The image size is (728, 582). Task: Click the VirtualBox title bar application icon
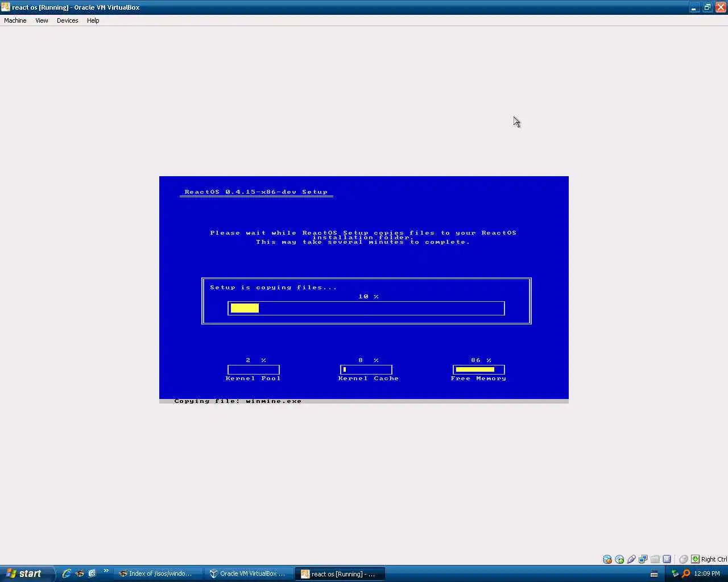tap(6, 7)
